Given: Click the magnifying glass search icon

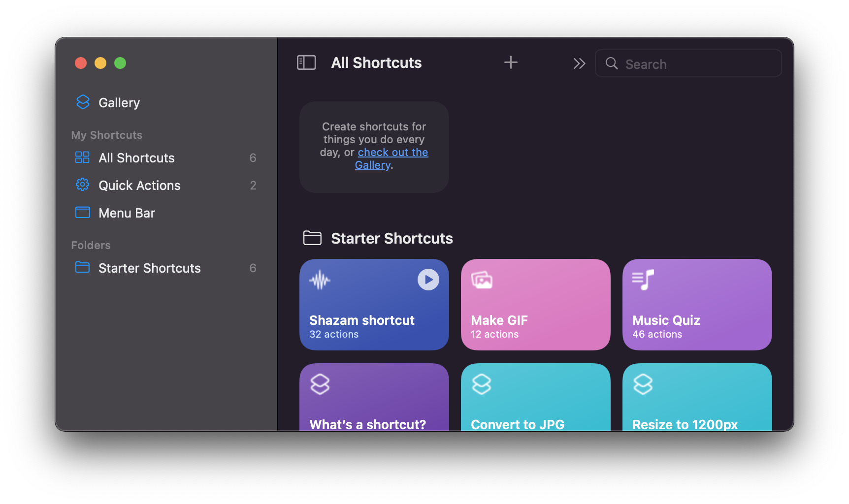Looking at the screenshot, I should coord(612,63).
